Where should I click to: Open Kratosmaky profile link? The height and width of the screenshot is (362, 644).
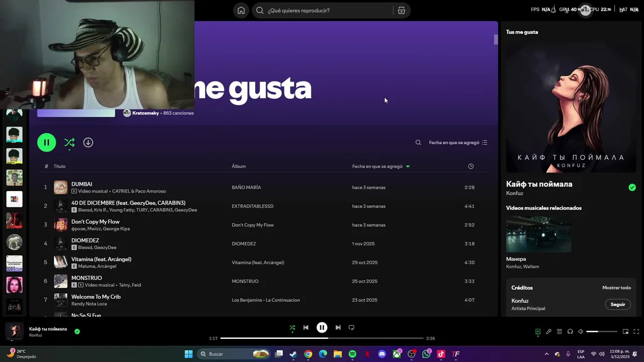coord(145,113)
